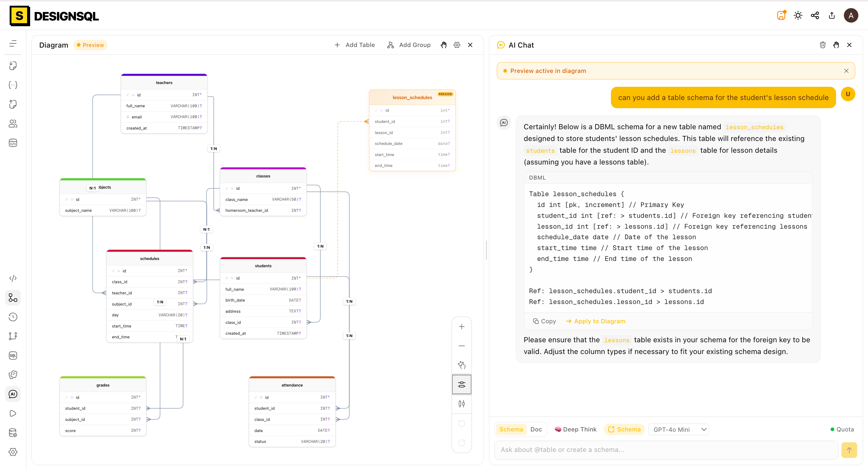The height and width of the screenshot is (470, 868).
Task: Click the export upload icon in top bar
Action: pos(832,15)
